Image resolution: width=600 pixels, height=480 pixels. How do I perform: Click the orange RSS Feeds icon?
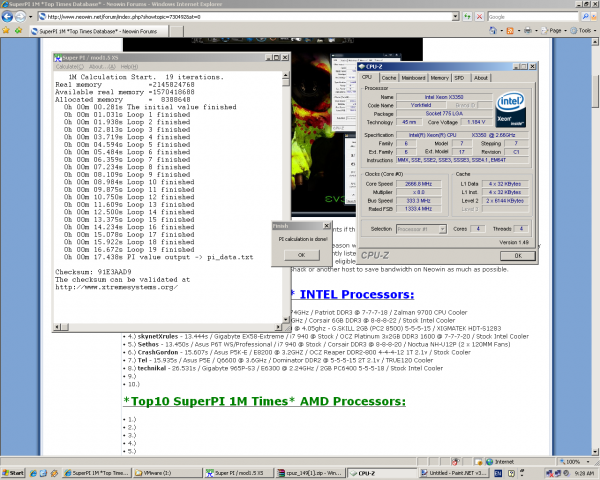(x=510, y=31)
